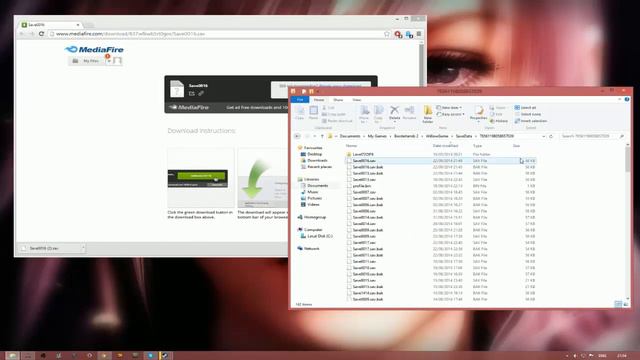Click Paste shortcut in the ribbon
Screen dimensions: 640x360
337,121
